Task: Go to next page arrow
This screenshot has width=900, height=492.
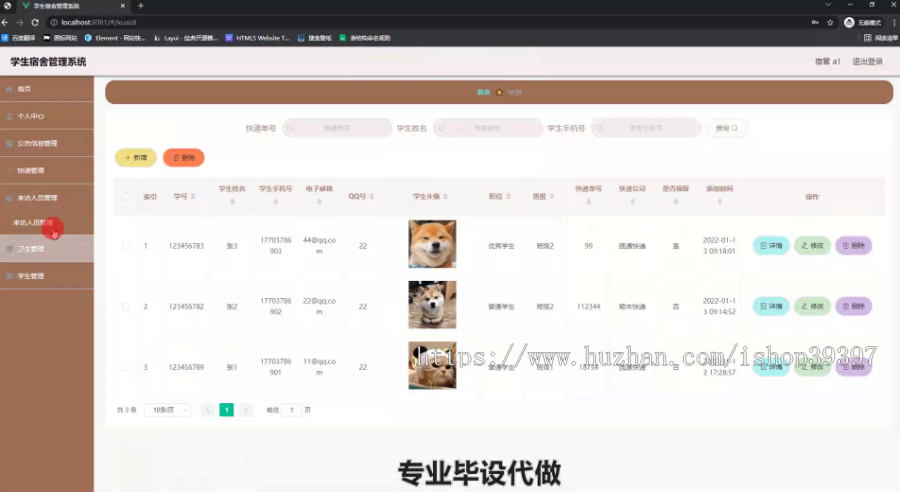Action: [246, 410]
